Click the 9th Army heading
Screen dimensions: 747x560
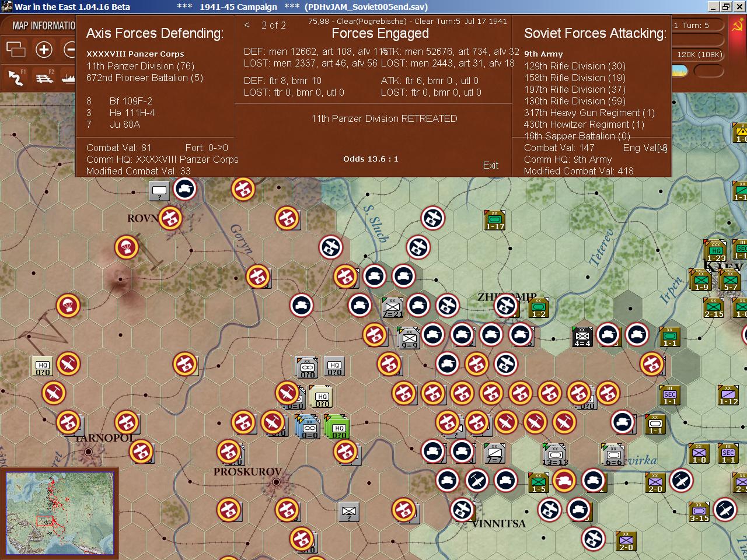543,54
